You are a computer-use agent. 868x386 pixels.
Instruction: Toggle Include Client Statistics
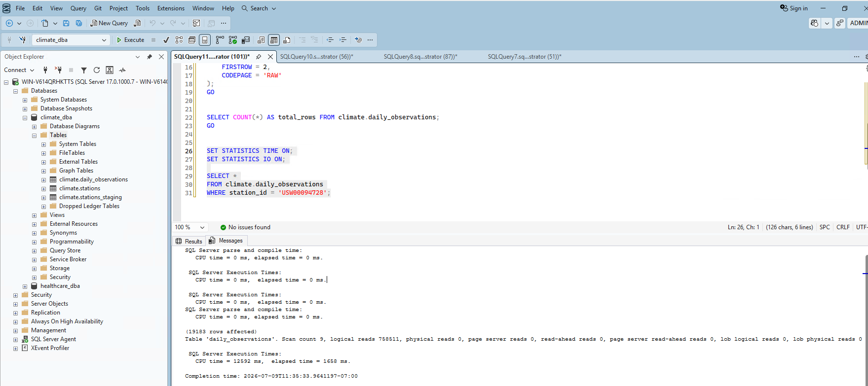(245, 40)
